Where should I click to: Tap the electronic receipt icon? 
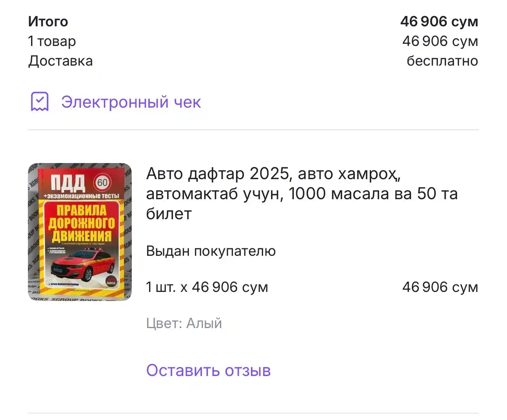40,102
